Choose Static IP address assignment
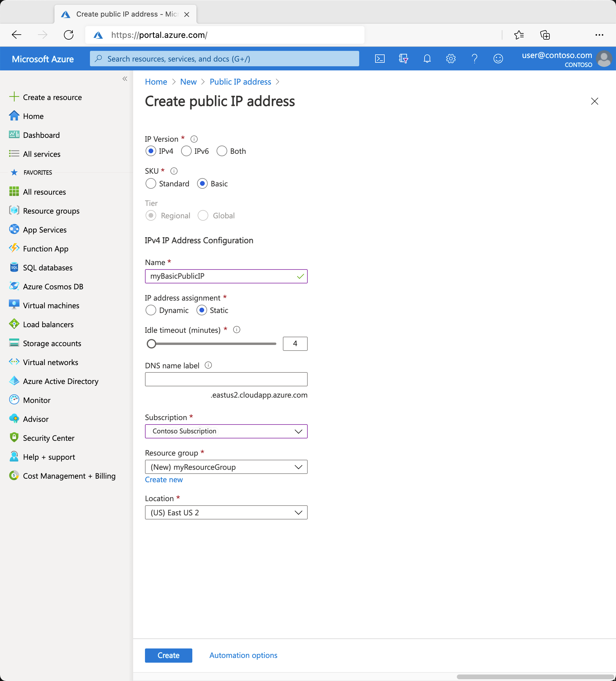The width and height of the screenshot is (616, 681). (201, 310)
